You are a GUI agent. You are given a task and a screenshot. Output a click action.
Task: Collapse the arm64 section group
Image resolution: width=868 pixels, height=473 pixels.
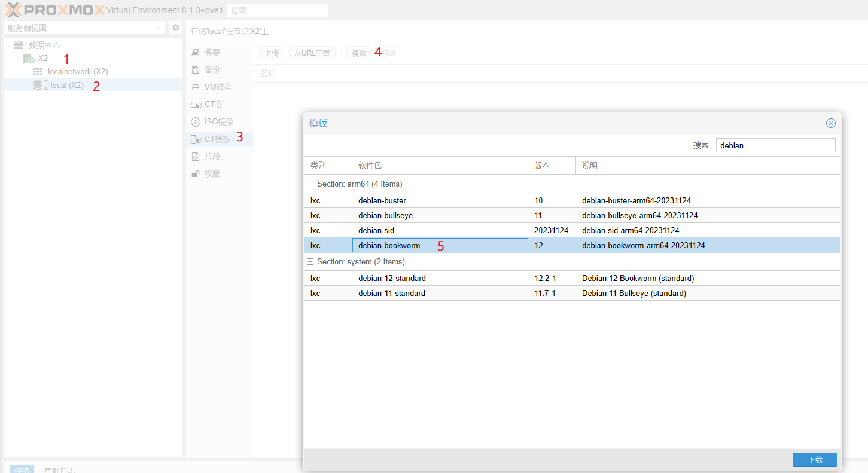tap(310, 184)
